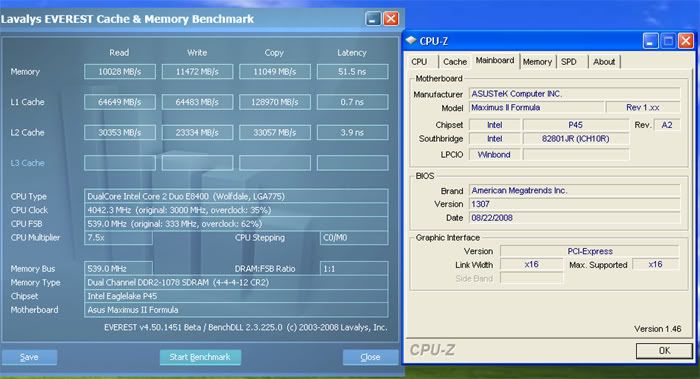Screen dimensions: 700x379
Task: Select the chipset Rev. A2 field
Action: (667, 125)
